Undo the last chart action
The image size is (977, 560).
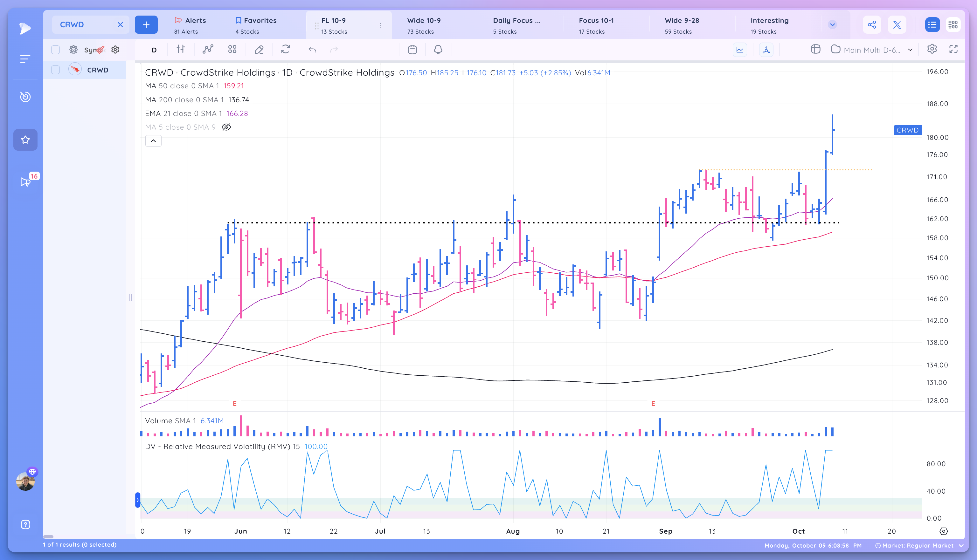click(x=312, y=50)
